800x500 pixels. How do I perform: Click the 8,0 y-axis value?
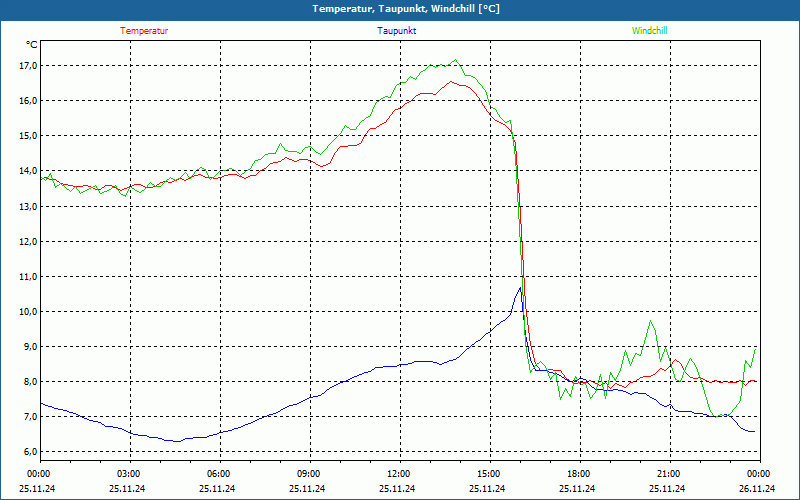click(x=31, y=382)
